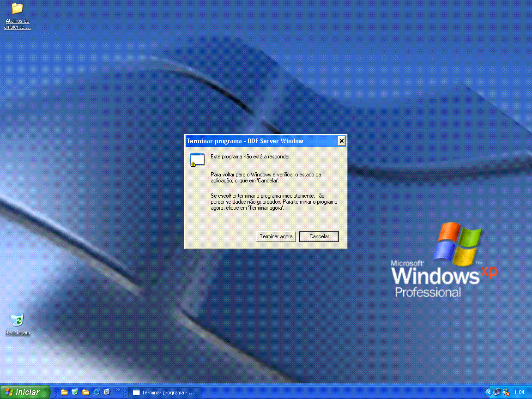This screenshot has height=399, width=532.
Task: Open the second folder shortcut in Quick Launch
Action: (86, 392)
